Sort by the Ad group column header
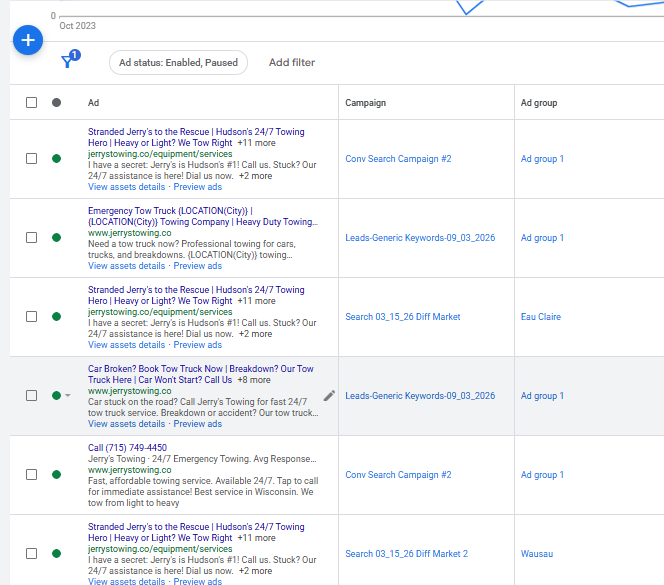The height and width of the screenshot is (585, 664). click(539, 103)
